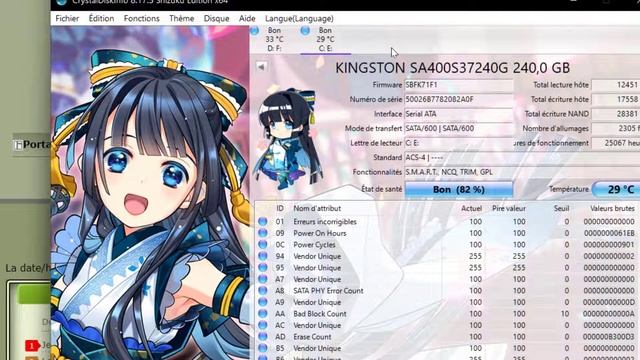Image resolution: width=640 pixels, height=360 pixels.
Task: Click the red notification badge in background window
Action: click(x=32, y=346)
